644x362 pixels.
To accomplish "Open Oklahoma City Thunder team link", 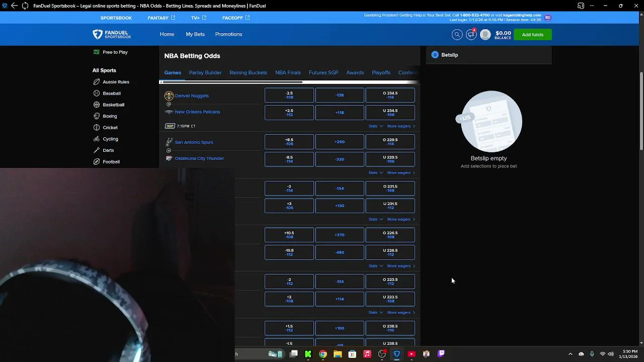I will (199, 158).
